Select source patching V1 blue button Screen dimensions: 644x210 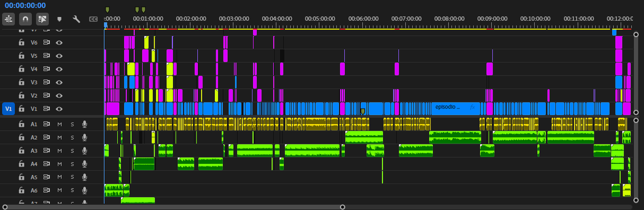point(8,108)
